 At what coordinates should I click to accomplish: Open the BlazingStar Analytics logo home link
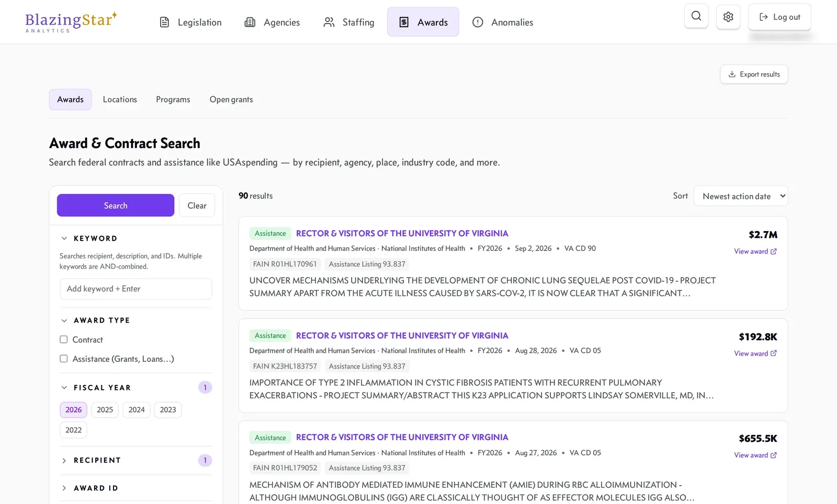(x=71, y=22)
